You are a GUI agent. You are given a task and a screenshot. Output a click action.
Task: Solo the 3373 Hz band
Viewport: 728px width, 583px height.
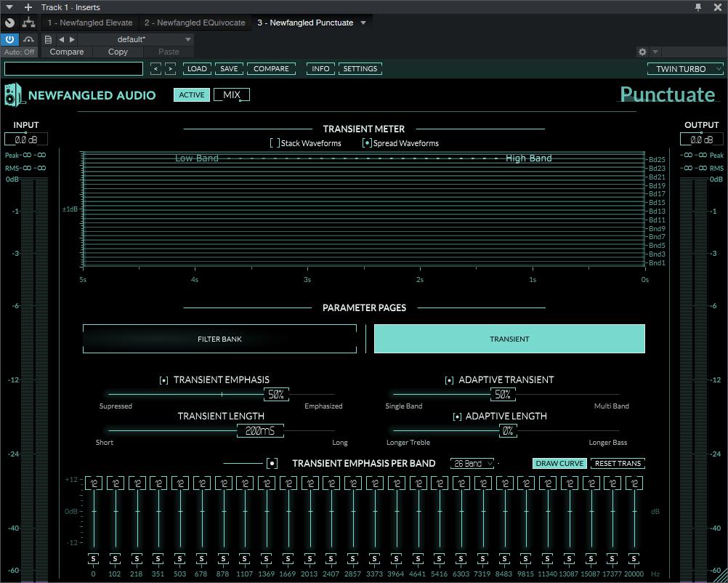pos(374,558)
